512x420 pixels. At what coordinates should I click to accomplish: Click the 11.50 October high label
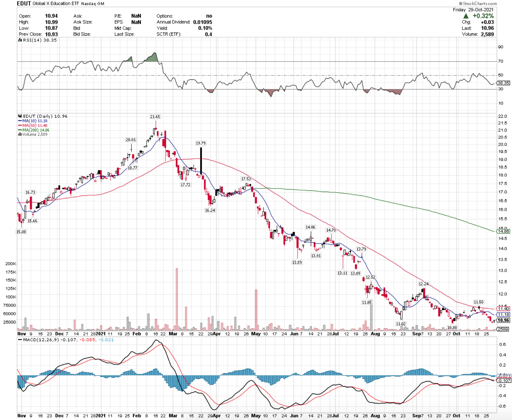tap(479, 302)
